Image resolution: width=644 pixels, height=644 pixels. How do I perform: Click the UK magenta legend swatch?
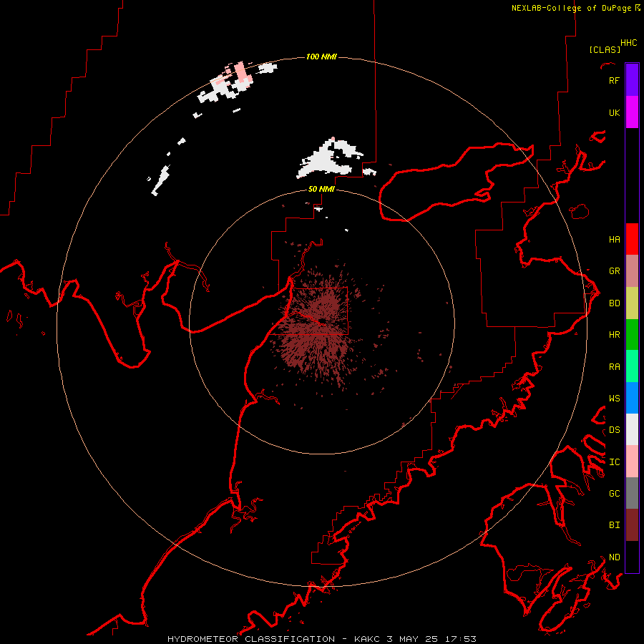point(632,112)
